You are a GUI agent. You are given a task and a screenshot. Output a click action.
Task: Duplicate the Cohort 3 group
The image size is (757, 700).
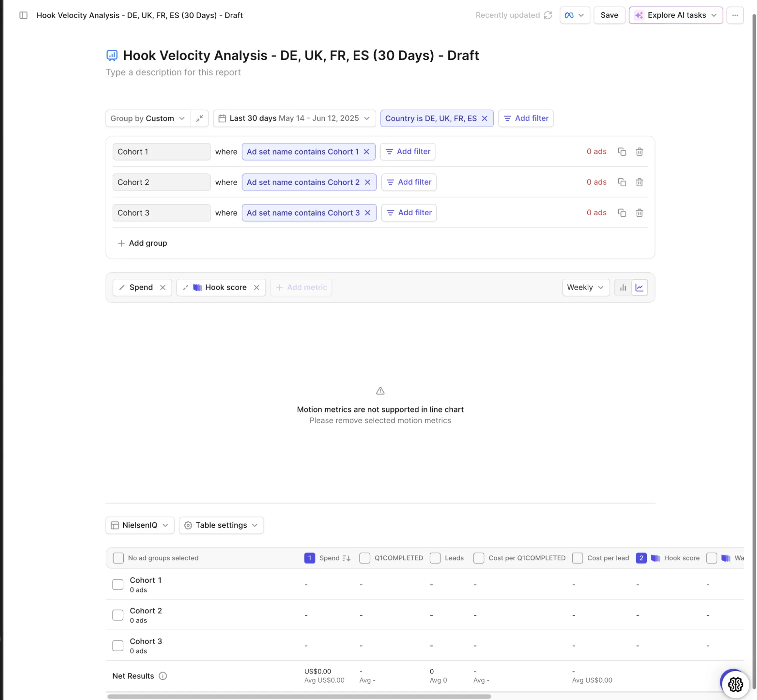[x=621, y=213]
